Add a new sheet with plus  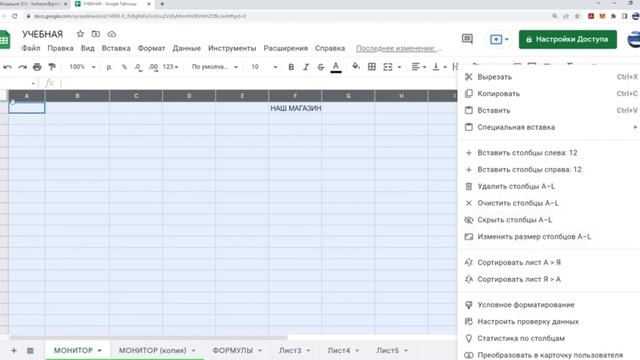pos(13,351)
